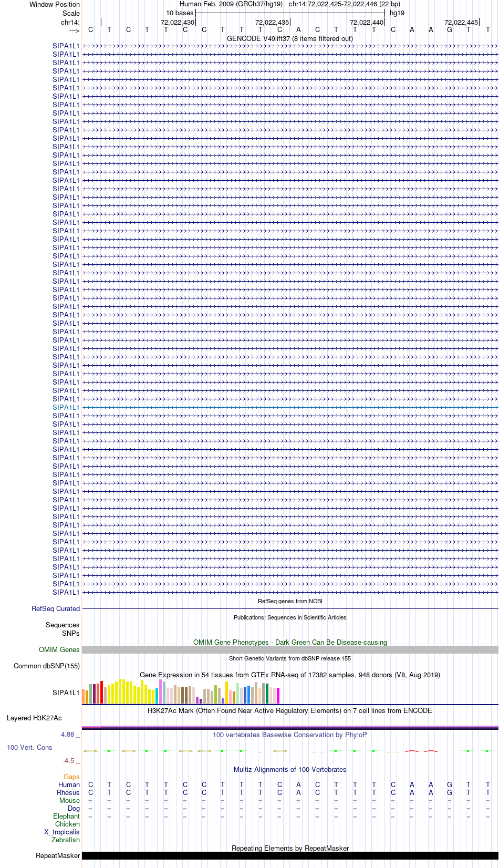Open the GENCODE V49lift37 track title
The width and height of the screenshot is (499, 868).
click(x=290, y=39)
